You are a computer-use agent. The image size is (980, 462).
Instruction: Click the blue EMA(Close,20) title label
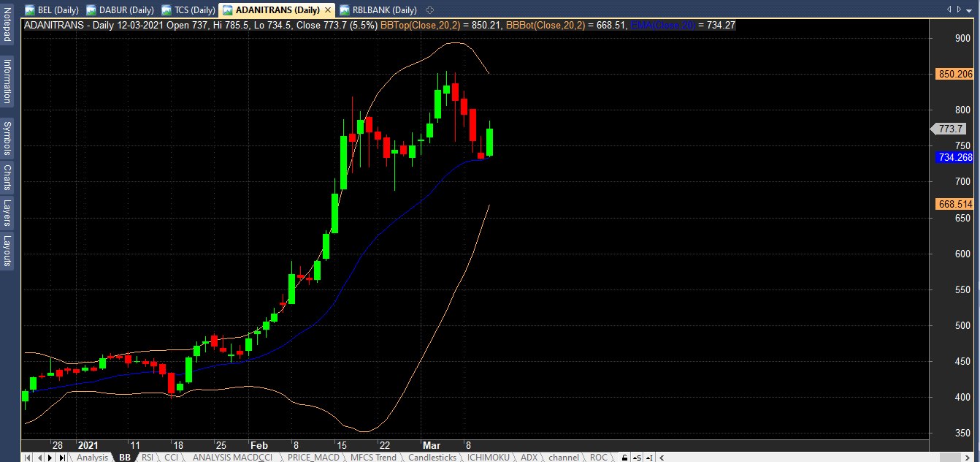(x=663, y=25)
